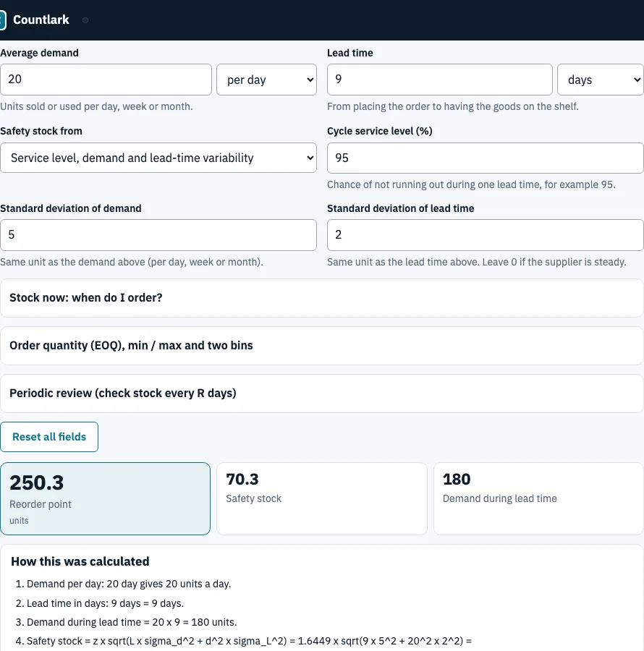Click the Standard deviation of demand field
Image resolution: width=644 pixels, height=651 pixels.
(x=158, y=235)
